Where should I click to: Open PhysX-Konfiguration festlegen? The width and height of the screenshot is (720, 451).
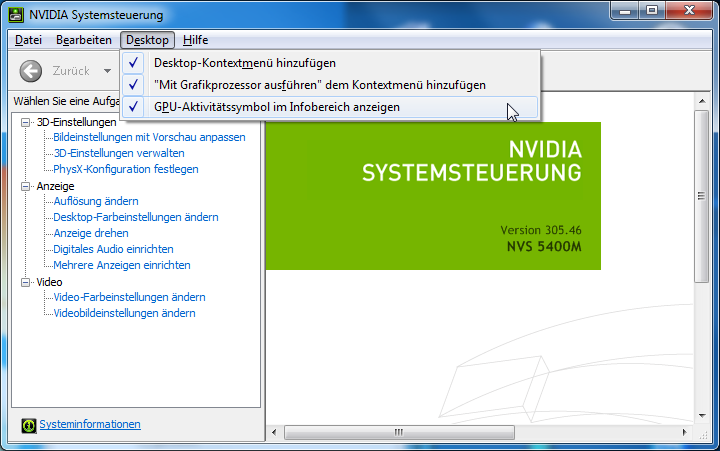click(x=126, y=169)
